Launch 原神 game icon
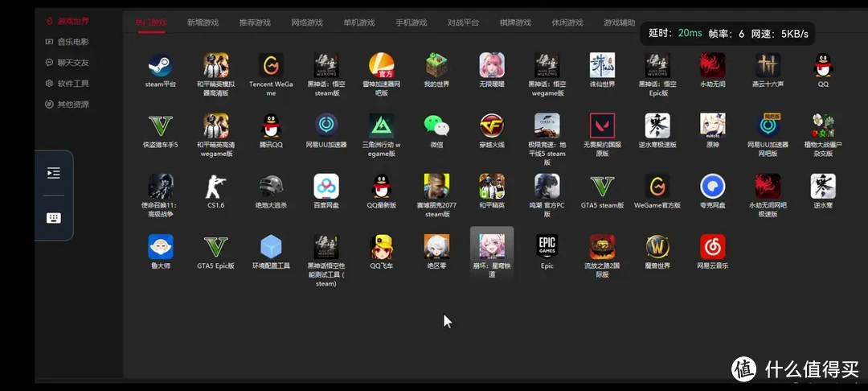This screenshot has width=868, height=391. [712, 126]
